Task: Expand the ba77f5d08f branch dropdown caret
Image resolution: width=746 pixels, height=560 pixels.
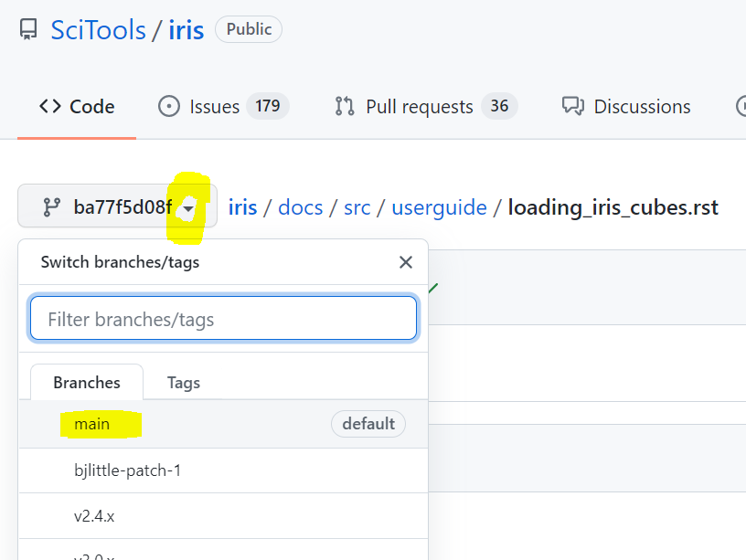Action: (x=187, y=209)
